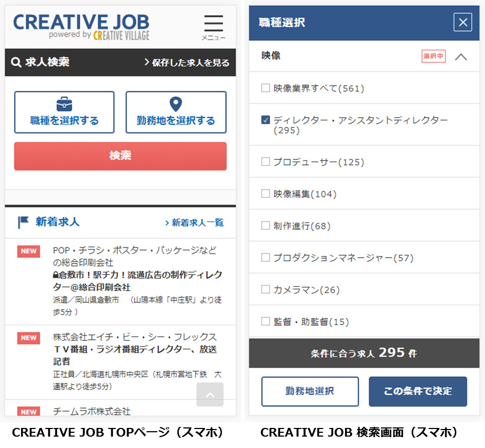Click この条件で決定 button
This screenshot has width=485, height=448.
pyautogui.click(x=418, y=391)
